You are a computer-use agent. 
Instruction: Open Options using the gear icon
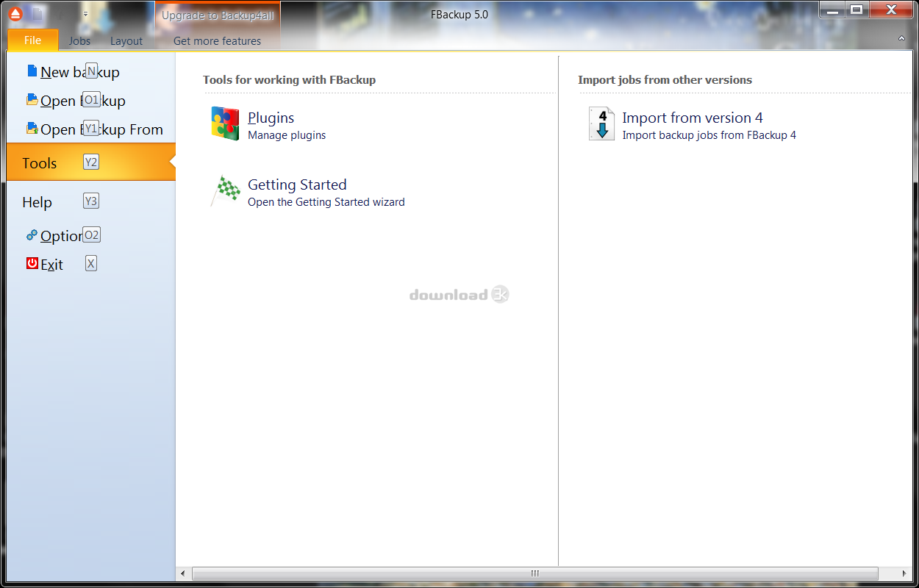point(32,234)
